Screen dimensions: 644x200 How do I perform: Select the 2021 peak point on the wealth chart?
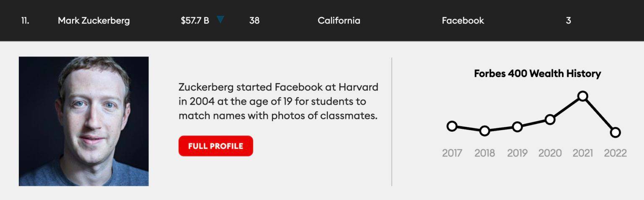click(582, 96)
